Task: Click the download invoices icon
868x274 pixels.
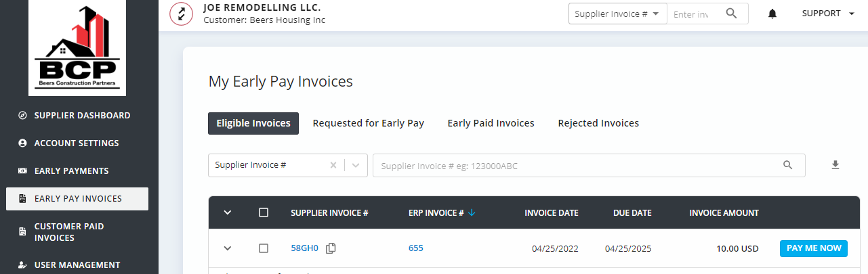Action: click(835, 165)
